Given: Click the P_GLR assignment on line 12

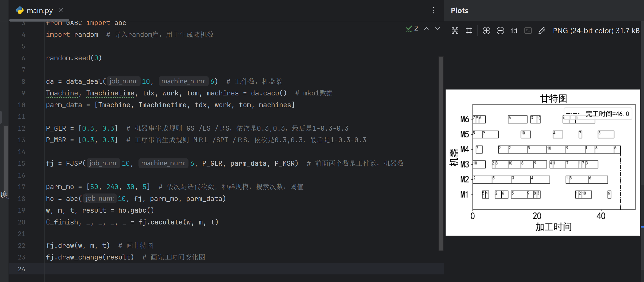Looking at the screenshot, I should coord(82,128).
